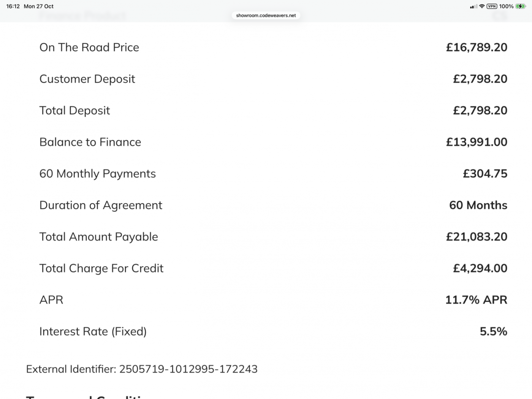Tap the cellular signal bars icon
The height and width of the screenshot is (399, 532).
click(473, 6)
